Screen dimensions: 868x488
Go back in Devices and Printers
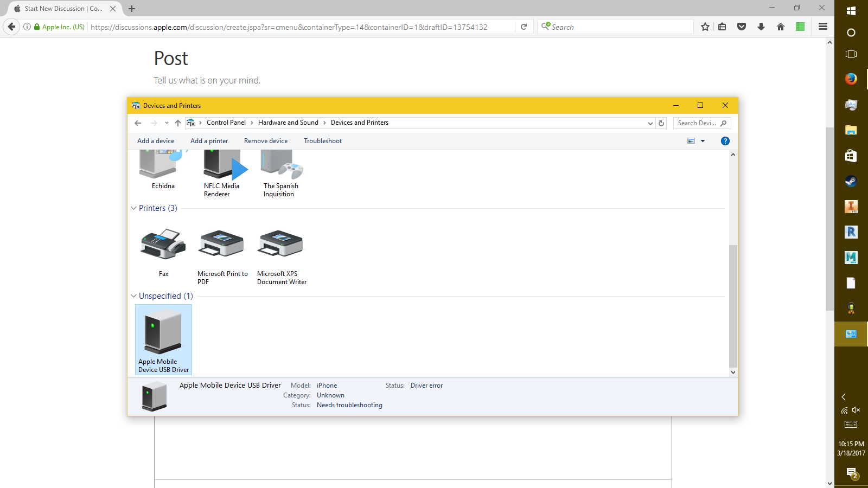pyautogui.click(x=138, y=123)
